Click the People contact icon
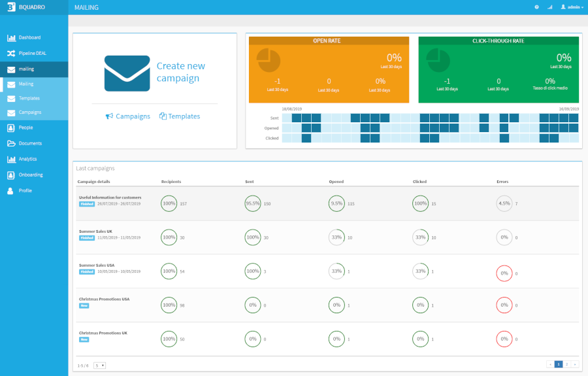The width and height of the screenshot is (588, 376). pos(11,128)
